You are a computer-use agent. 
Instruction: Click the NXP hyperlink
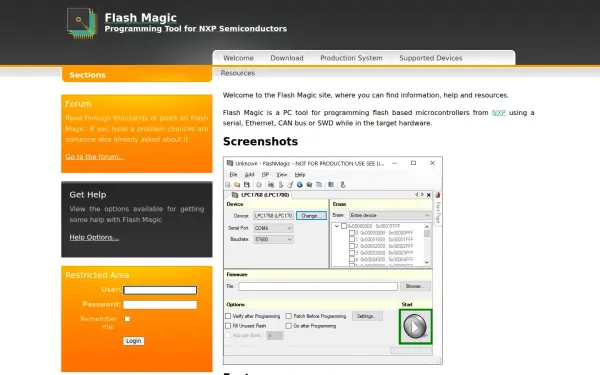click(499, 112)
